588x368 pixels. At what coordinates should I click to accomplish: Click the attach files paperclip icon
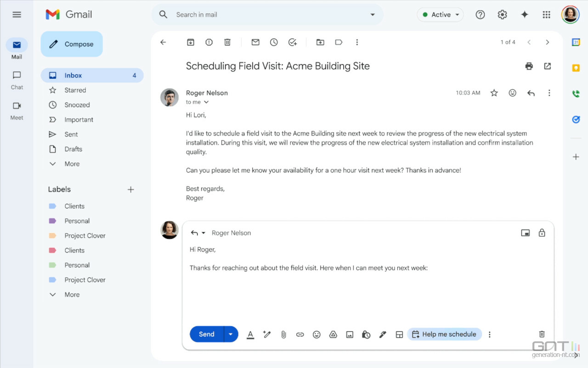pyautogui.click(x=283, y=334)
